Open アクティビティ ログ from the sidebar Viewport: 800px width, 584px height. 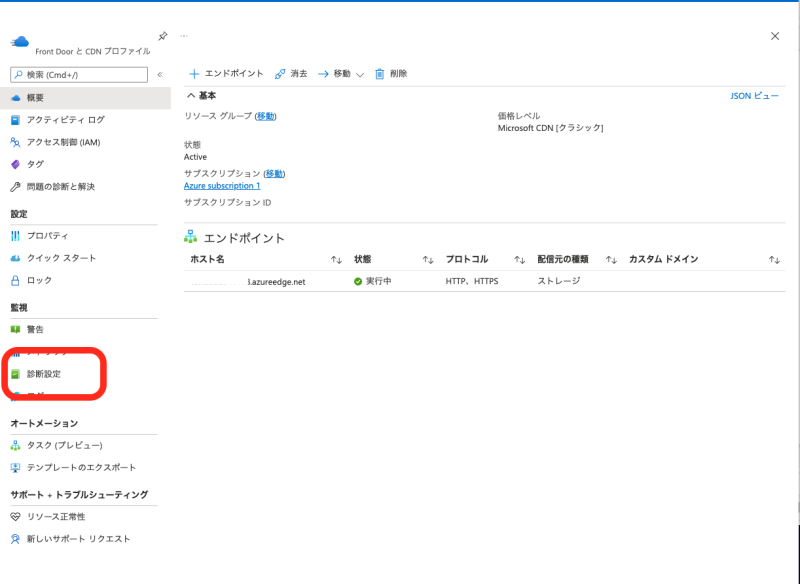pyautogui.click(x=65, y=120)
